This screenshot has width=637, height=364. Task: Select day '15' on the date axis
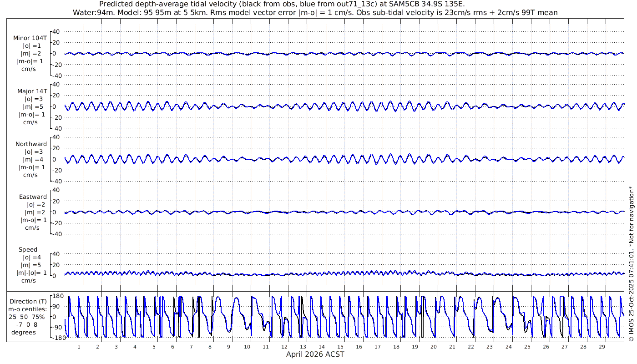tap(340, 347)
